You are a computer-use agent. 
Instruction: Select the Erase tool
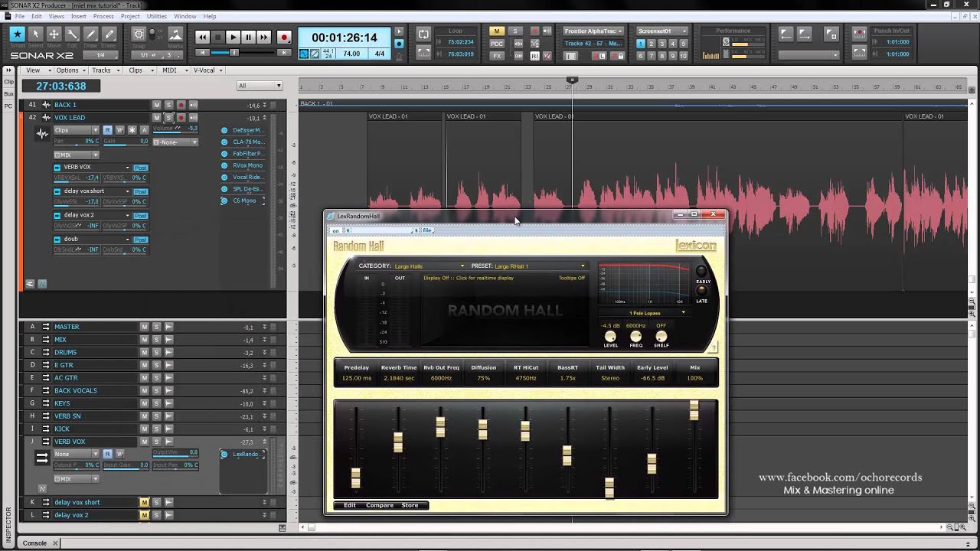click(109, 34)
